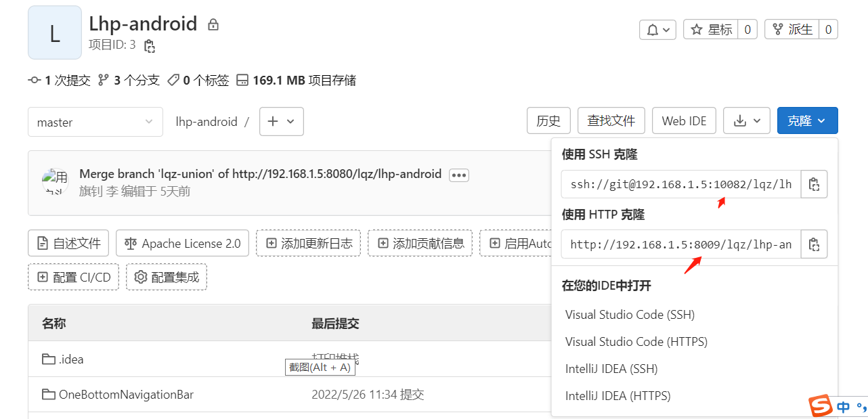868x419 pixels.
Task: Click the Sogou input method tray icon
Action: [x=821, y=407]
